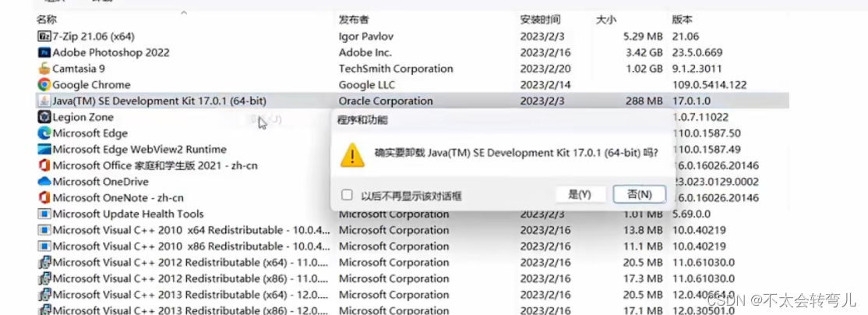Screen dimensions: 868x315
Task: Select Microsoft Edge WebView2 Runtime entry
Action: 139,150
